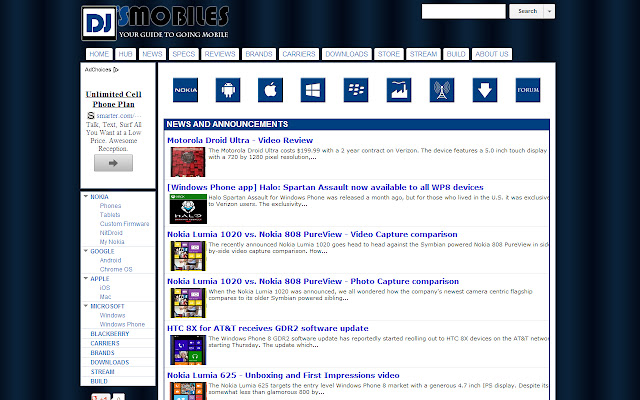Collapse the GOOGLE sidebar section
The height and width of the screenshot is (400, 640).
click(86, 251)
